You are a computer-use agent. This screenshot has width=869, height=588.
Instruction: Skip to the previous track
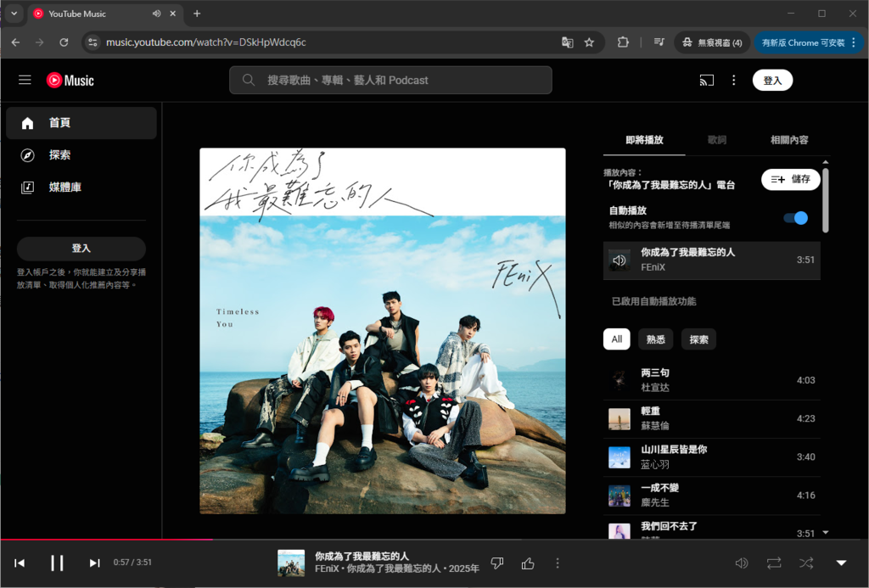[20, 563]
